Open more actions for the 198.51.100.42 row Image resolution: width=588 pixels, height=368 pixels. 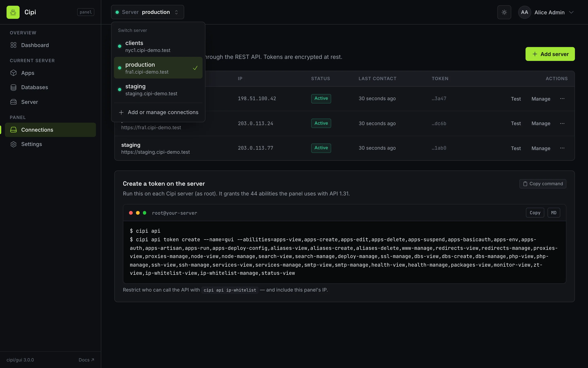(x=562, y=99)
